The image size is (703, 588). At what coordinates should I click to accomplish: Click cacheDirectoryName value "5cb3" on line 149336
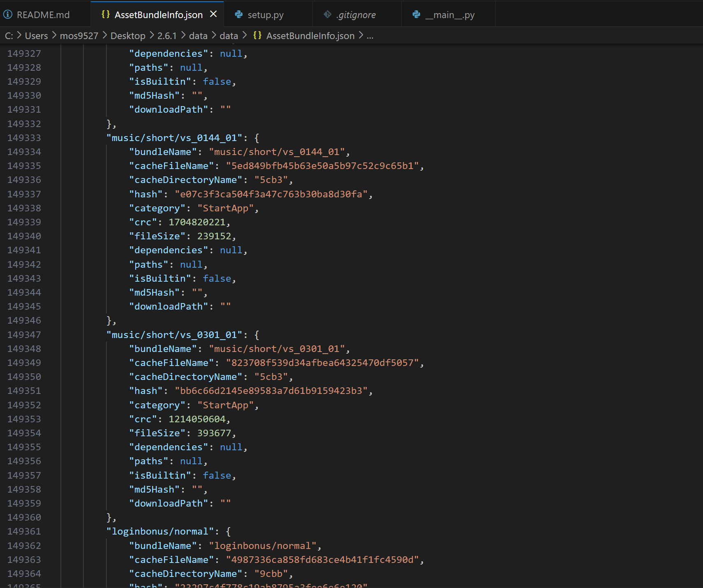tap(271, 180)
